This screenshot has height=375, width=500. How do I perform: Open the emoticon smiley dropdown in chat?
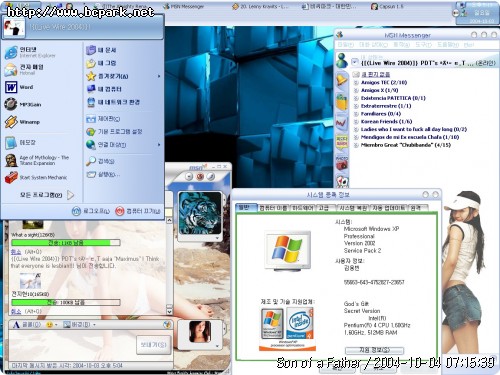pos(51,324)
